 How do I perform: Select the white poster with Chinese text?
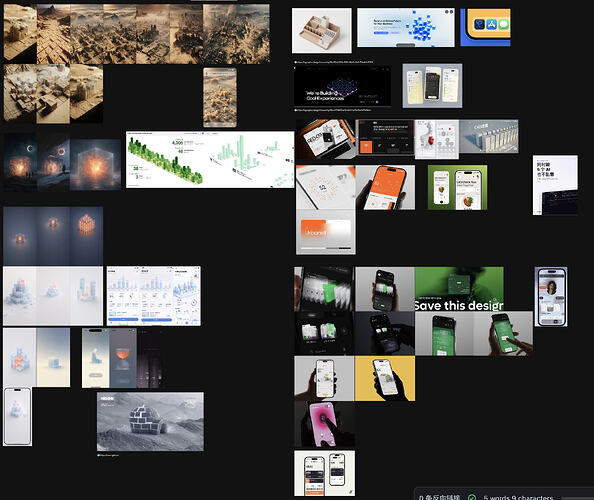555,185
